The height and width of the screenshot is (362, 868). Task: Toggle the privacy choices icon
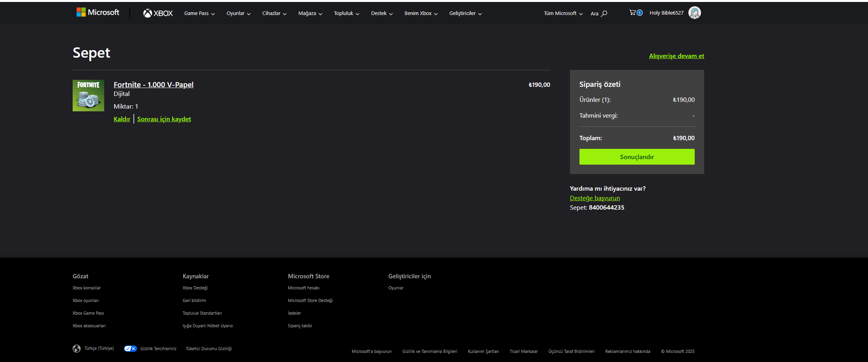tap(130, 349)
